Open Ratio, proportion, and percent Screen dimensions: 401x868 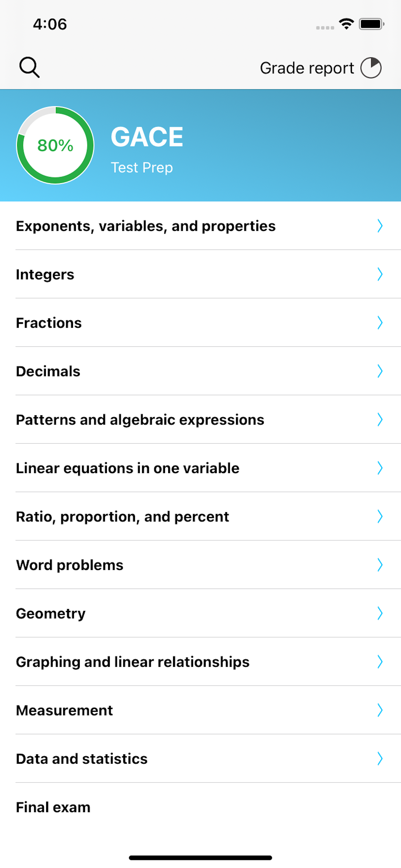coord(122,516)
